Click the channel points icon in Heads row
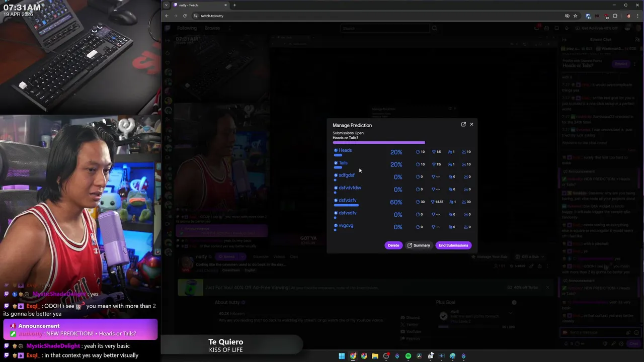 click(x=418, y=152)
